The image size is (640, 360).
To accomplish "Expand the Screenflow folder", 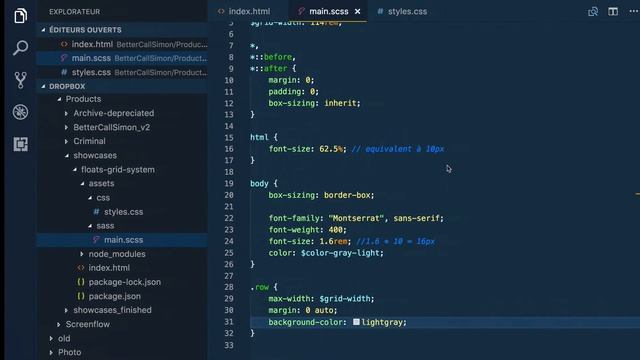I will [x=59, y=324].
